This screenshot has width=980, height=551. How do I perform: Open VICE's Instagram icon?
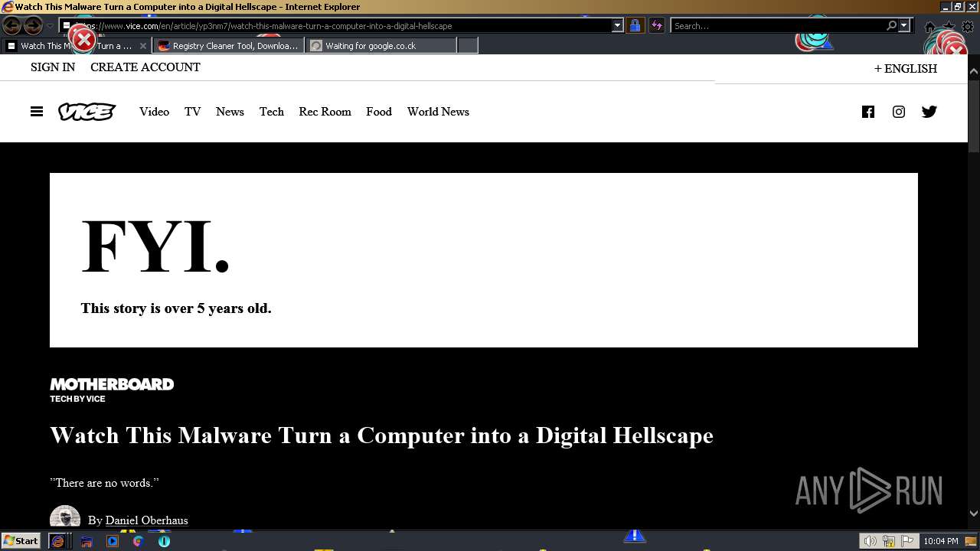[899, 112]
